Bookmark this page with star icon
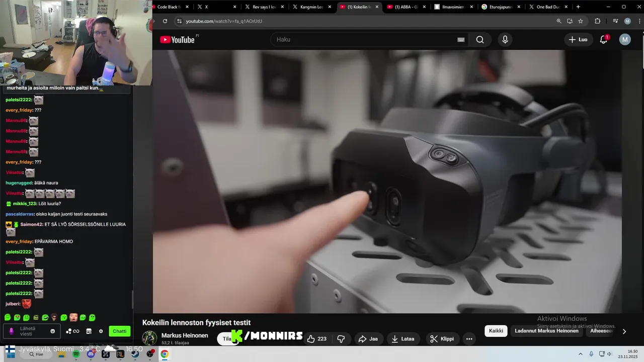Viewport: 644px width, 362px height. pyautogui.click(x=581, y=21)
